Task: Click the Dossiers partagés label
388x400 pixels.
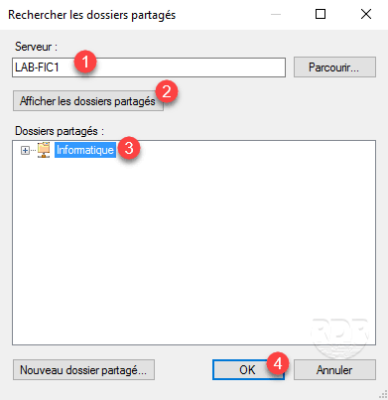Action: pyautogui.click(x=59, y=131)
